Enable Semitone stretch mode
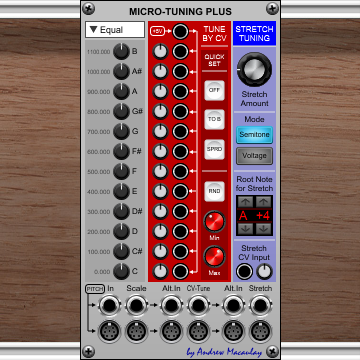This screenshot has height=360, width=360. (x=254, y=135)
